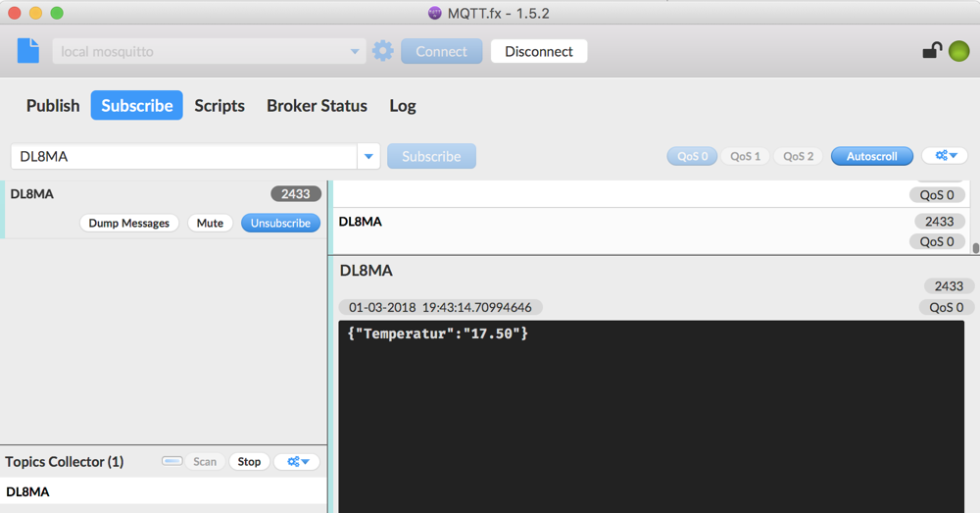Click the Connect button
Viewport: 980px width, 513px height.
(441, 51)
